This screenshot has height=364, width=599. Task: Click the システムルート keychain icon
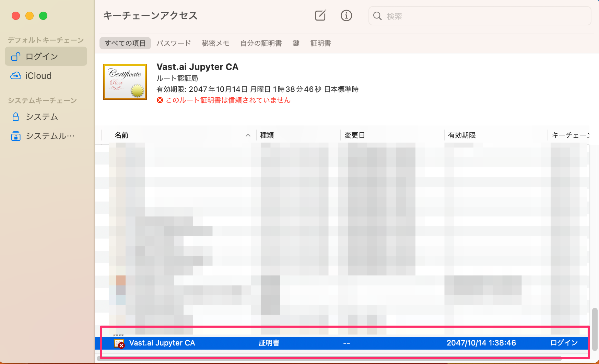(x=16, y=136)
